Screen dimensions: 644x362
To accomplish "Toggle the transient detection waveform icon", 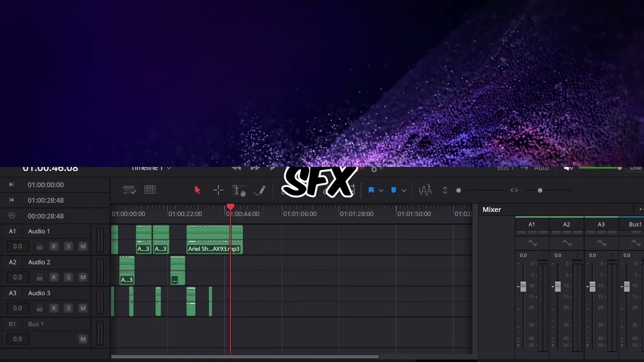I will (x=425, y=191).
